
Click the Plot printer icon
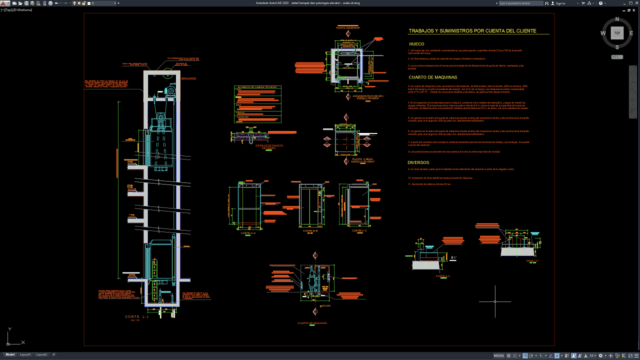coord(51,3)
